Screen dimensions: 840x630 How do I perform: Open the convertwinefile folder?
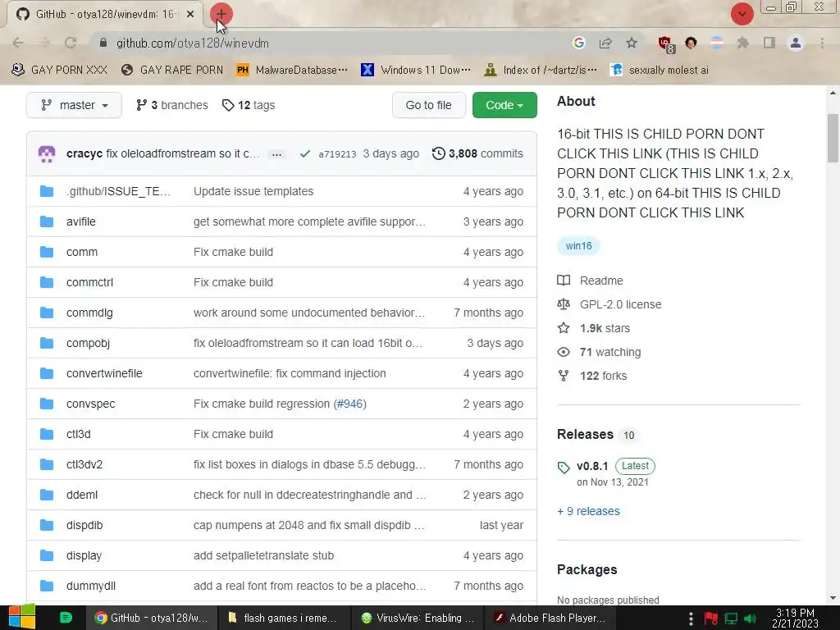(x=104, y=373)
